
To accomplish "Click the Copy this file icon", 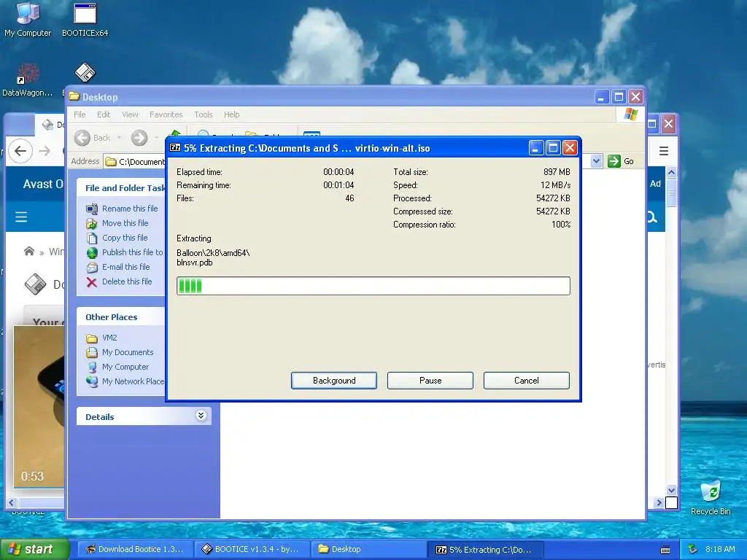I will point(91,238).
